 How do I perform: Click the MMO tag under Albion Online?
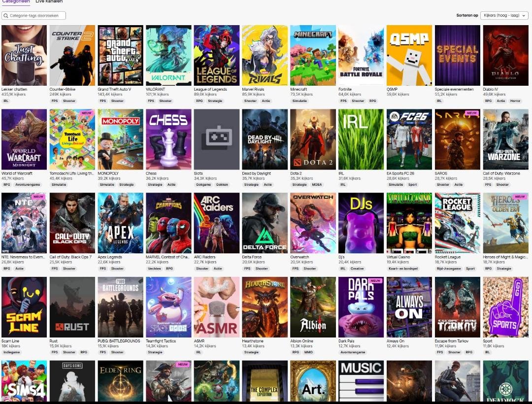coord(308,352)
